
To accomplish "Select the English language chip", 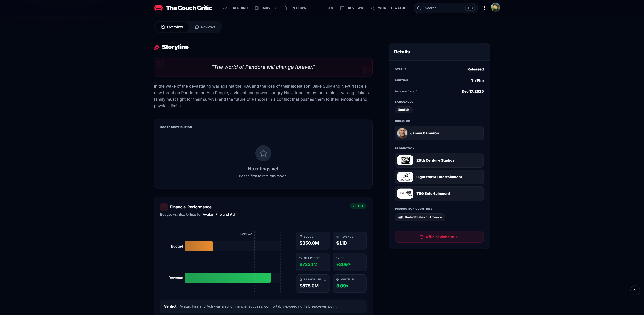I will [404, 110].
